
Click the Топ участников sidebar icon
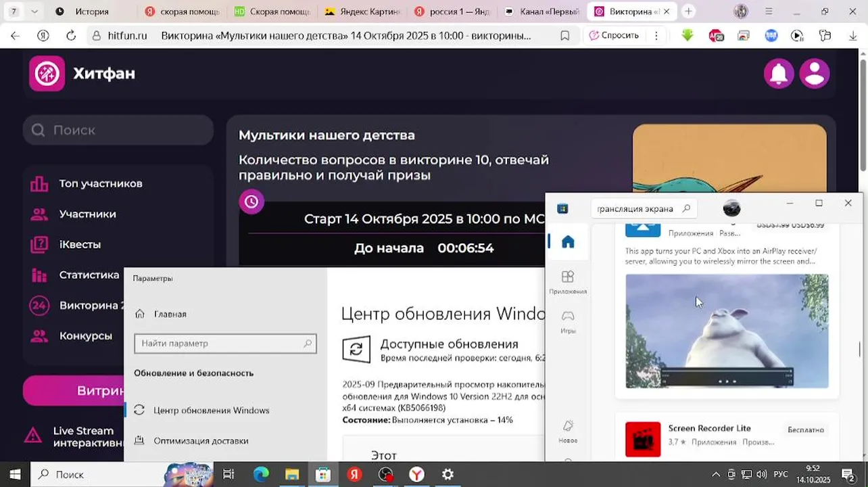[x=39, y=183]
